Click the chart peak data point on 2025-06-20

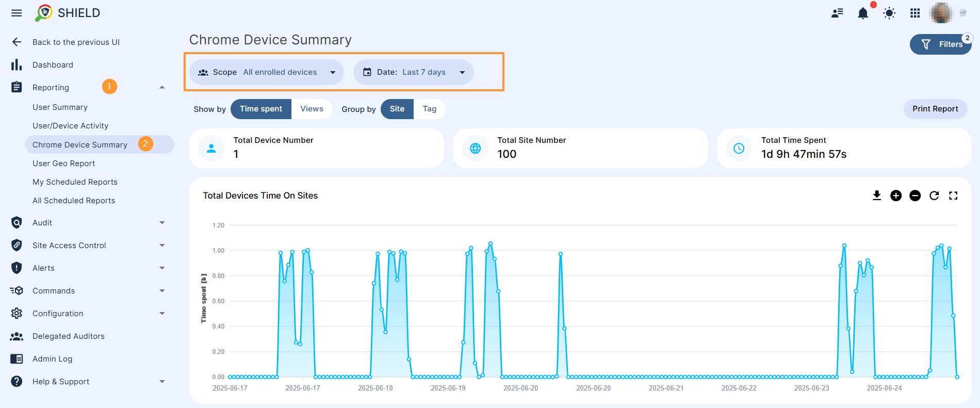click(560, 254)
